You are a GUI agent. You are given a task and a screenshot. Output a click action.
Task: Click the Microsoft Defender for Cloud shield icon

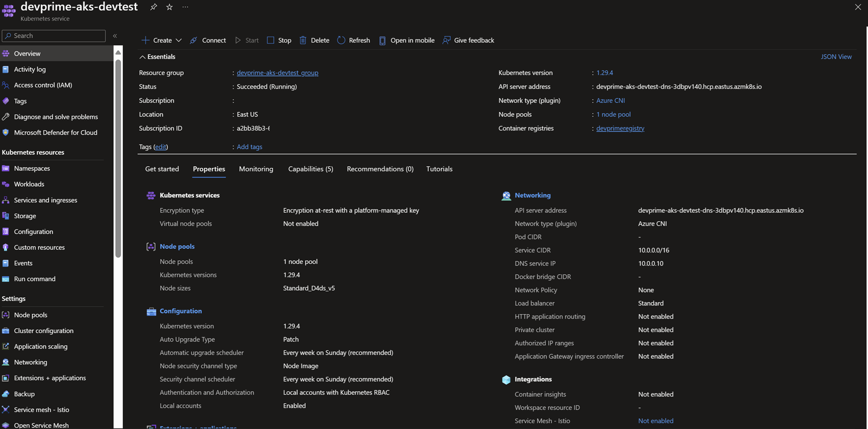[x=6, y=132]
